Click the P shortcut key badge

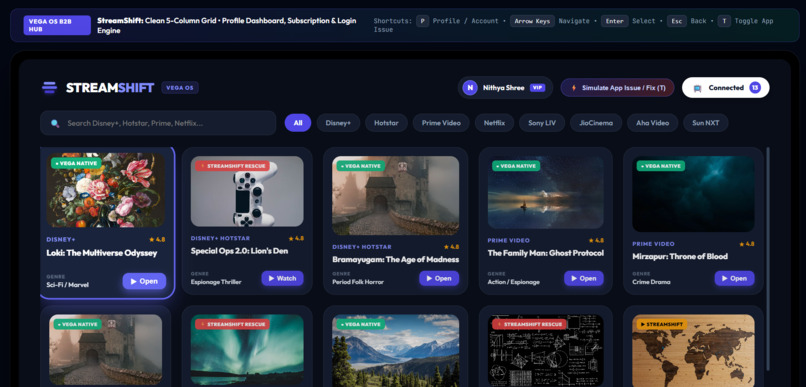[423, 21]
